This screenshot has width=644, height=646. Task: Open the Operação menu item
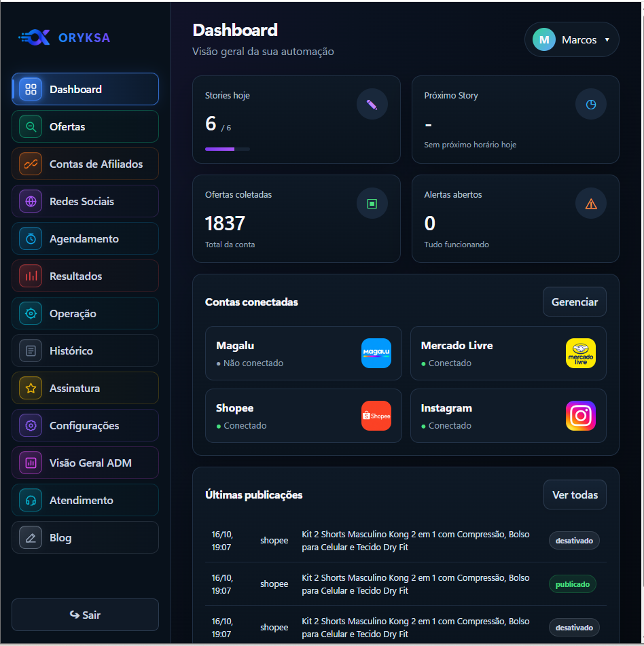coord(86,313)
